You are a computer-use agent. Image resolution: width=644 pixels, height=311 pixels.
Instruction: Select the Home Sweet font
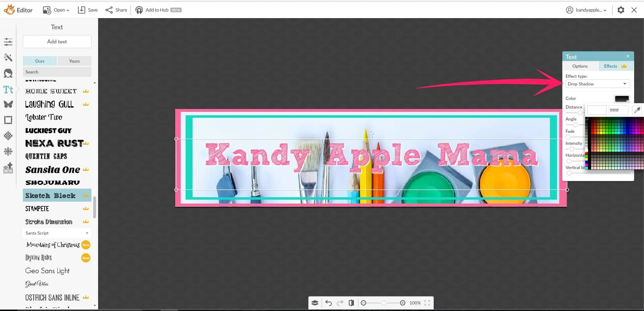(x=57, y=91)
